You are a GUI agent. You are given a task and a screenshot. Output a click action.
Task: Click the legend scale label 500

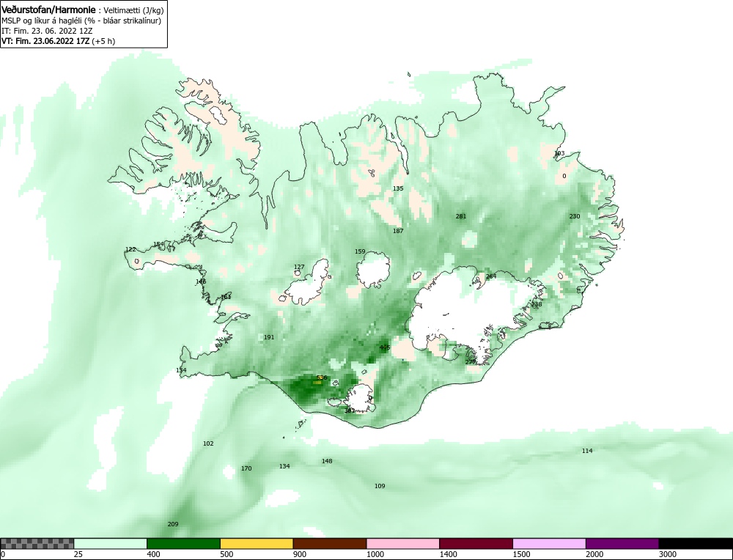(226, 554)
